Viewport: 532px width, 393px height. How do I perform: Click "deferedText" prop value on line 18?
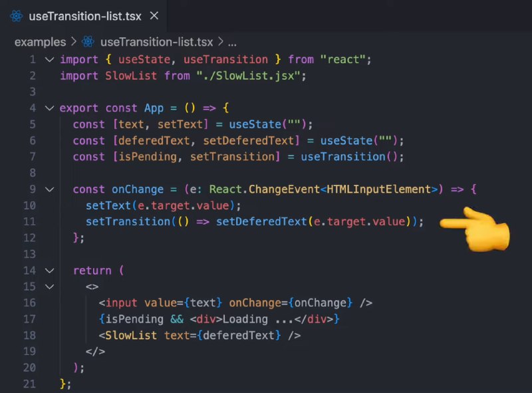(x=239, y=335)
